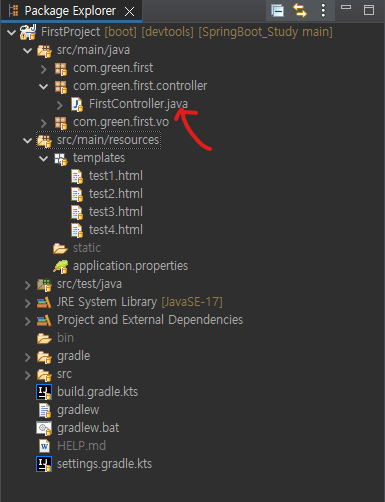Click the templates folder icon
Viewport: 385px width, 502px height.
pyautogui.click(x=61, y=159)
